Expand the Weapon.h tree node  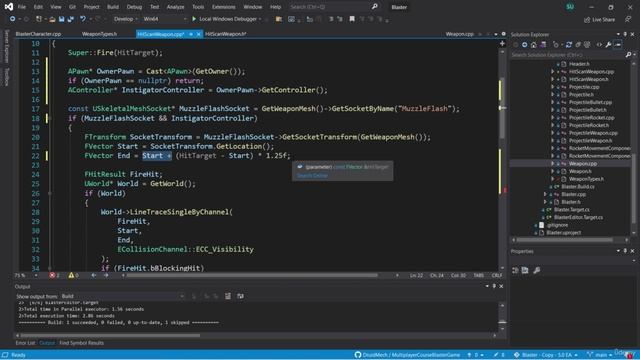pos(553,171)
